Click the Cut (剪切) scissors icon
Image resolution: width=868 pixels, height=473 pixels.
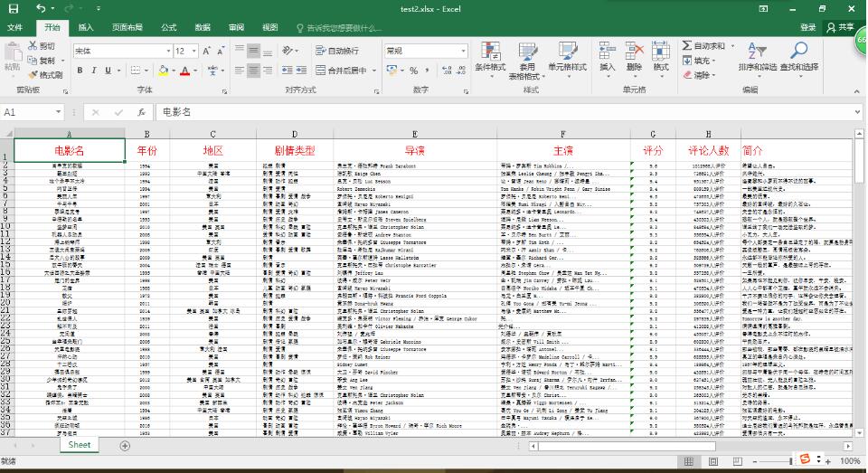pos(33,45)
